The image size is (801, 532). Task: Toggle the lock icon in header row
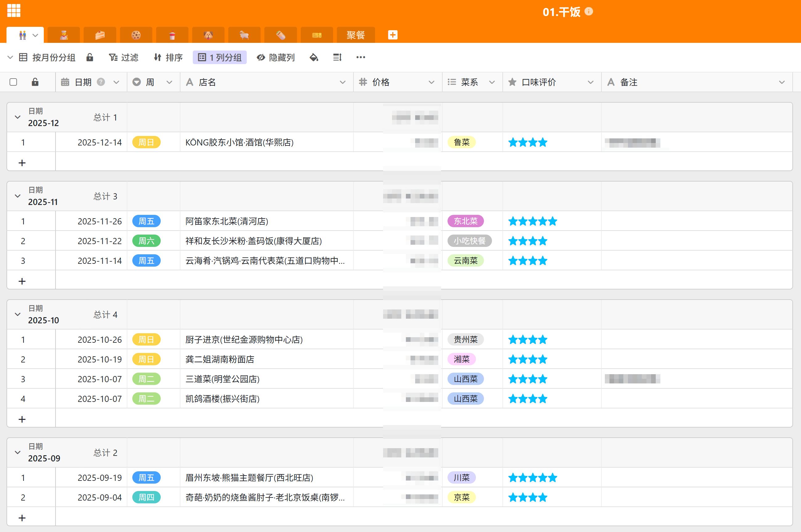point(35,82)
